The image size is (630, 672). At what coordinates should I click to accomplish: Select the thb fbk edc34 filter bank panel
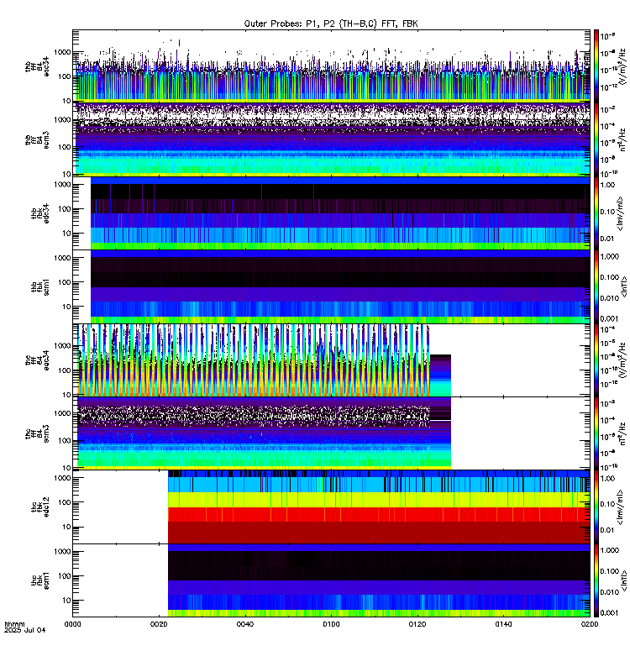tap(331, 213)
